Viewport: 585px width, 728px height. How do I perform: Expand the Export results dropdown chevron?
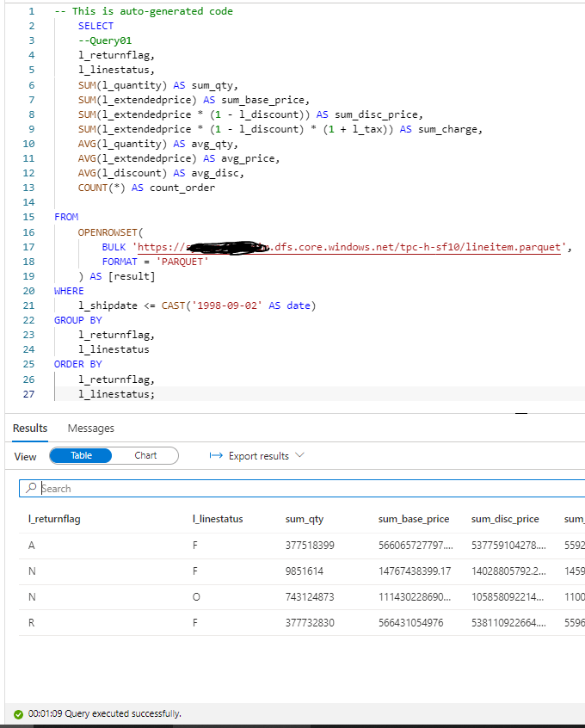(299, 456)
